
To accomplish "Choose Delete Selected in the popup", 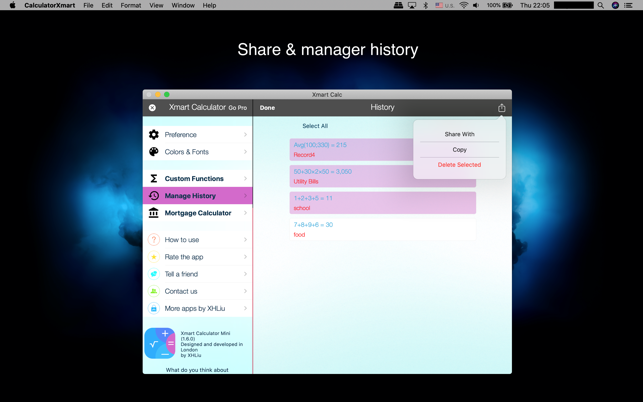I will 459,164.
